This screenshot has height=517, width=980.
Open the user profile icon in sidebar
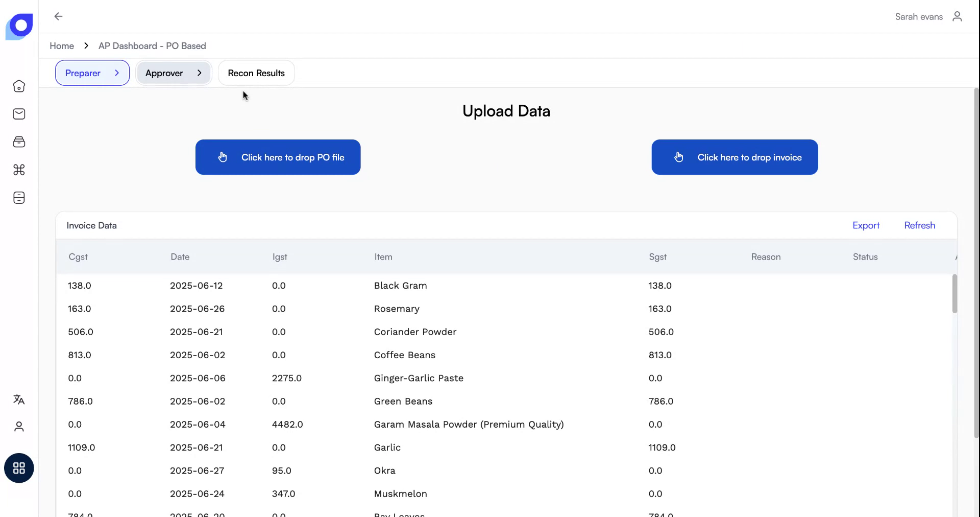pos(19,427)
